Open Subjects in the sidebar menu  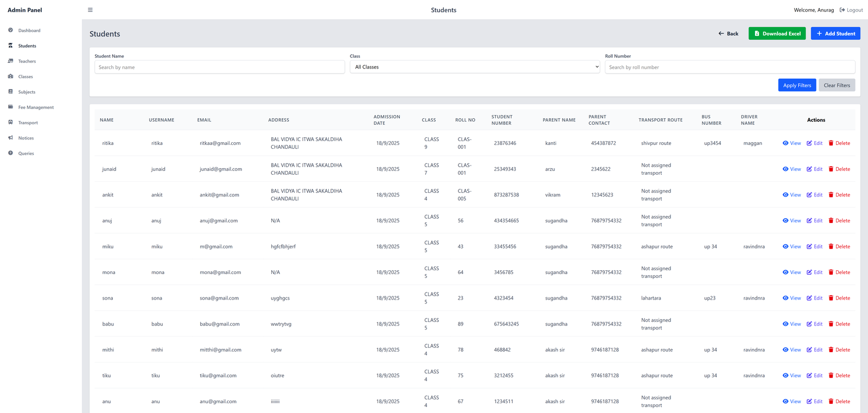click(27, 92)
